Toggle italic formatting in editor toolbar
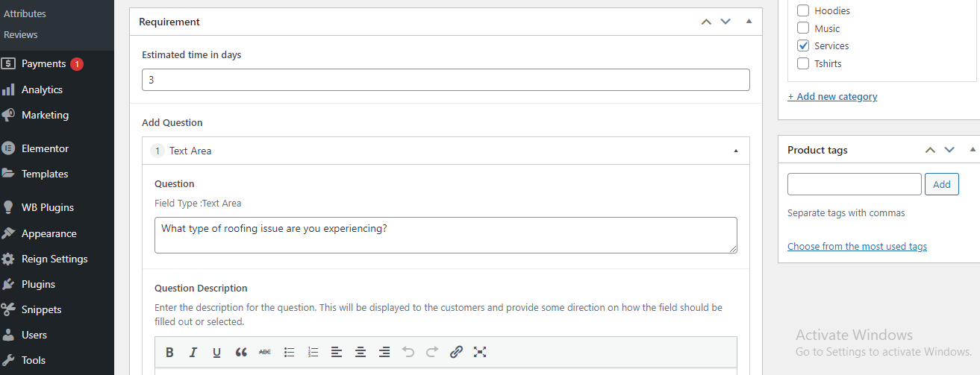Screen dimensions: 980x375 tap(193, 352)
